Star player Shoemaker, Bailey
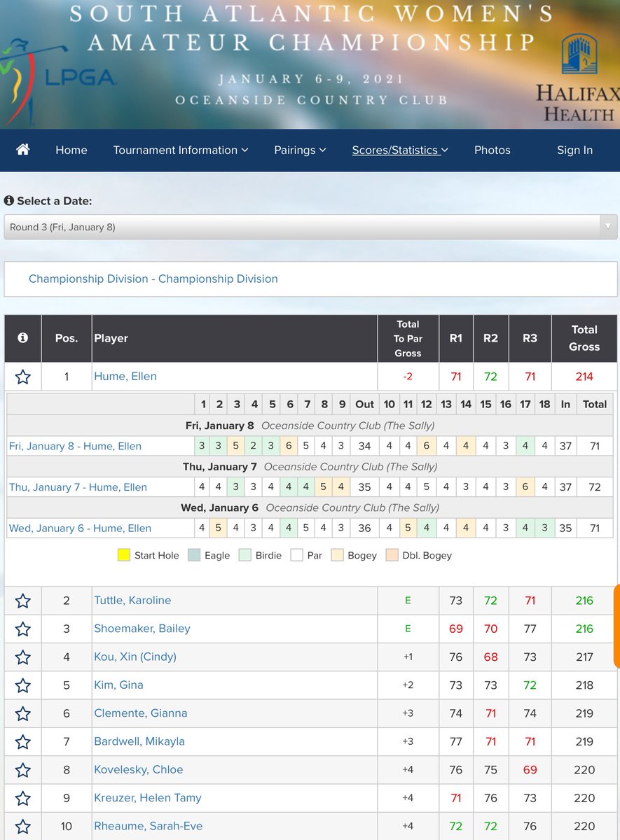Screen dimensions: 620x840 pos(22,629)
